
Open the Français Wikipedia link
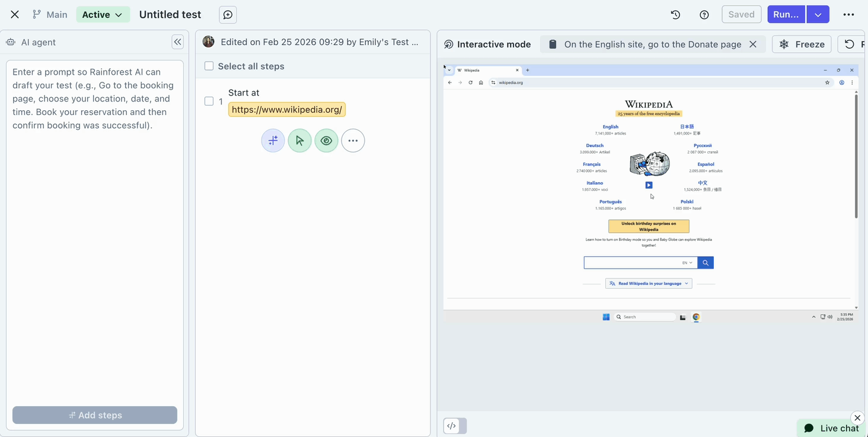[x=592, y=164]
